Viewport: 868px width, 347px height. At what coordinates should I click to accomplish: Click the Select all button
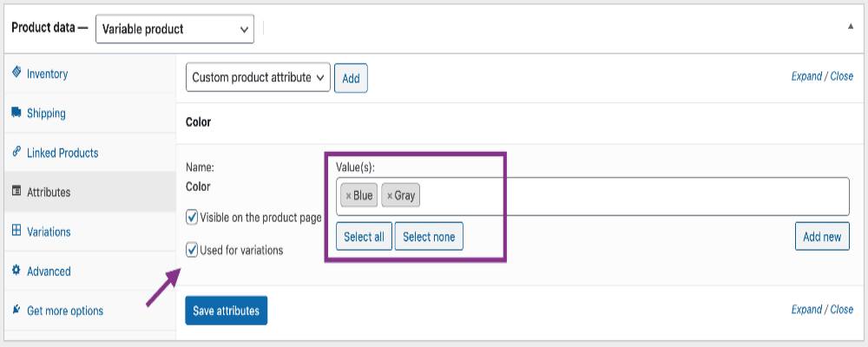(364, 237)
